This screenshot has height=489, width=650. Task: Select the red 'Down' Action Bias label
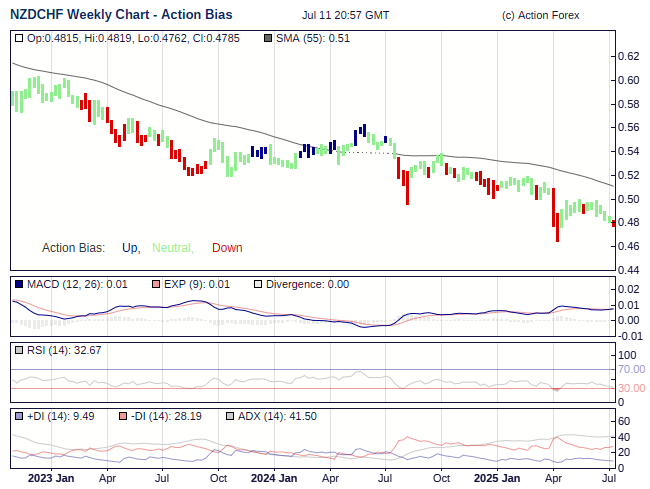point(227,248)
